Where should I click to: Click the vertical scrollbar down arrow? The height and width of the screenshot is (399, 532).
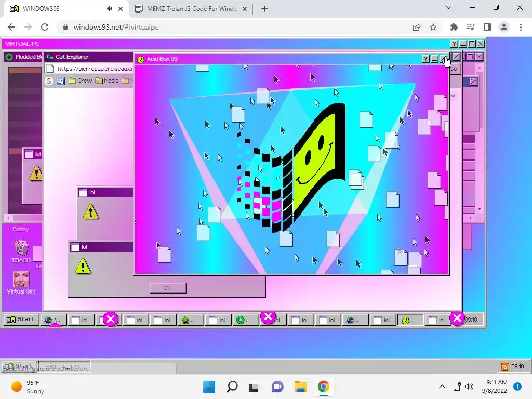point(479,209)
